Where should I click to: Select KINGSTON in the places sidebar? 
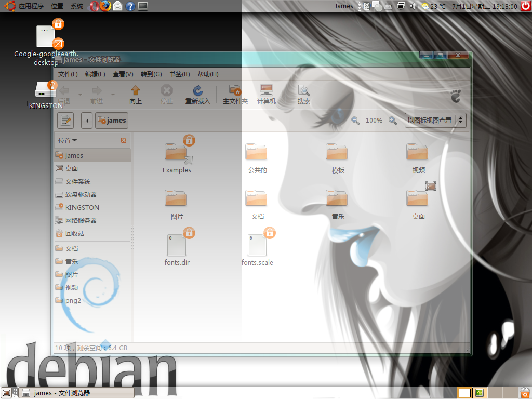[x=92, y=207]
